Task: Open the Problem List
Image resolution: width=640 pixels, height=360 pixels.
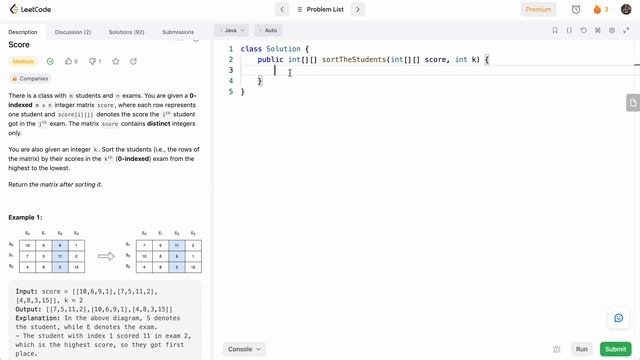Action: 320,9
